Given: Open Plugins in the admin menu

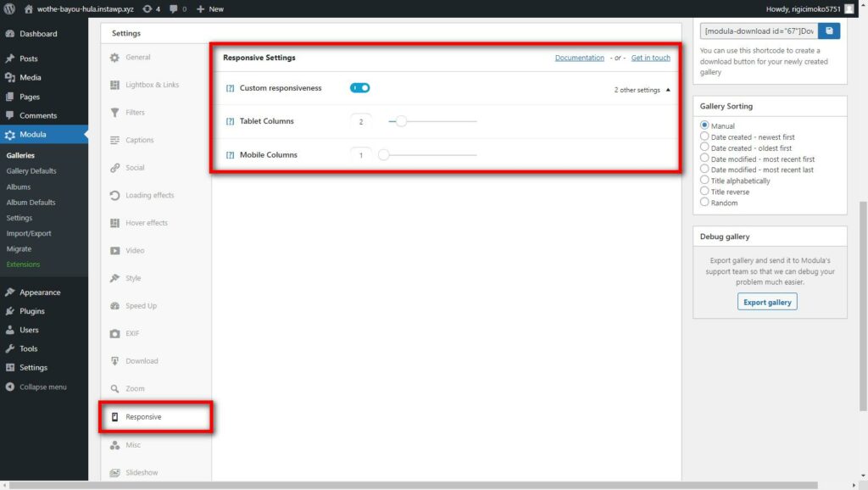Looking at the screenshot, I should (31, 311).
